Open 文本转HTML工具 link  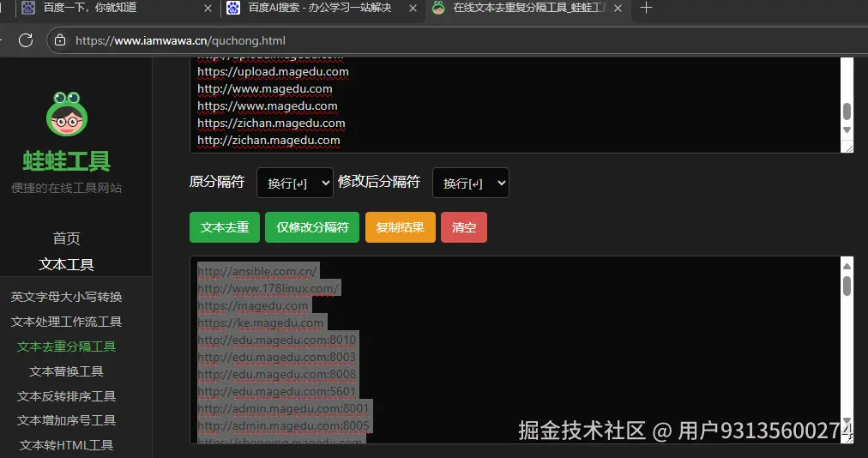coord(66,445)
